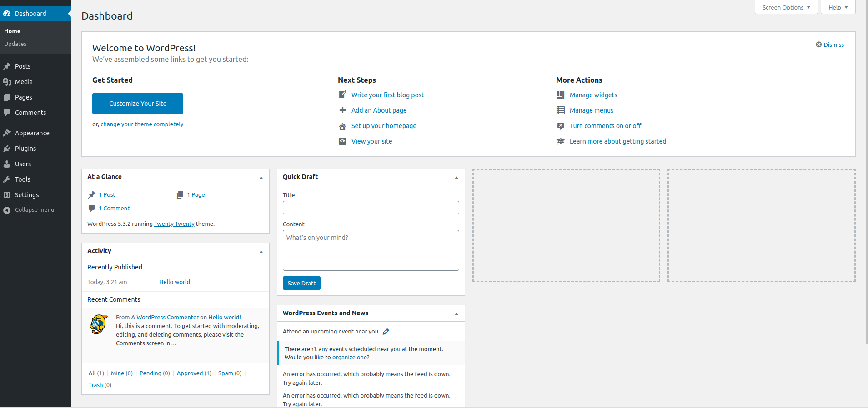Click the What's on your mind content box
Image resolution: width=868 pixels, height=408 pixels.
[x=371, y=250]
